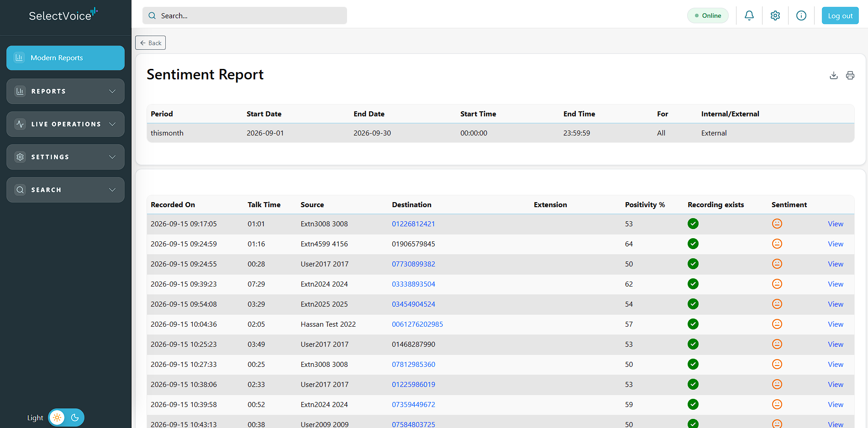868x428 pixels.
Task: Click the Reports chart icon in sidebar
Action: click(20, 91)
